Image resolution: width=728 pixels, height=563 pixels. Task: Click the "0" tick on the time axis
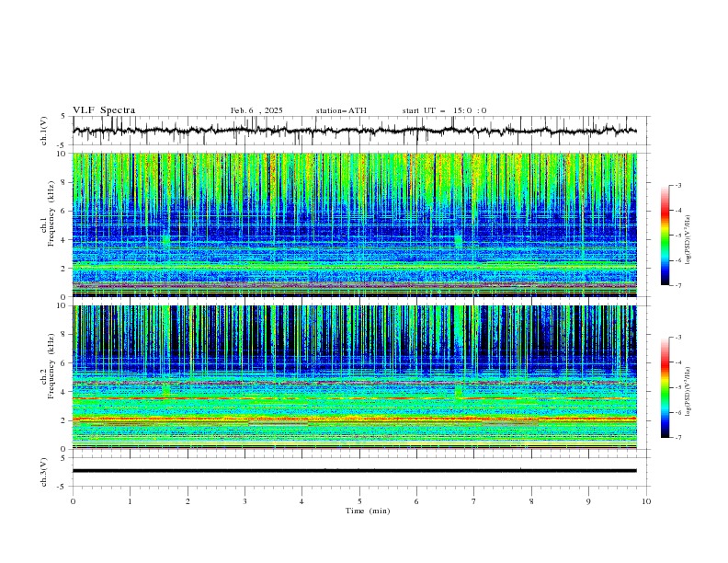click(x=73, y=501)
